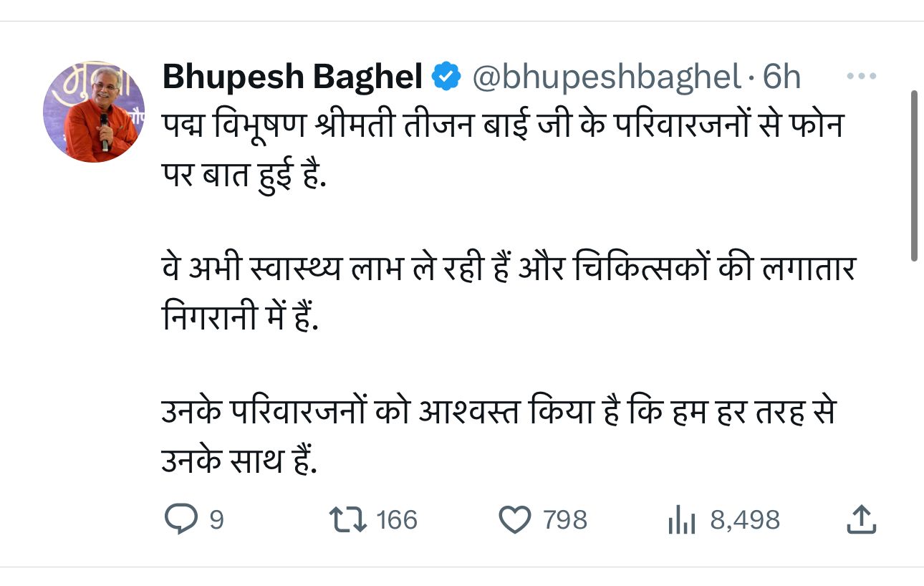Click the retweet count 166
The height and width of the screenshot is (586, 924).
point(397,520)
